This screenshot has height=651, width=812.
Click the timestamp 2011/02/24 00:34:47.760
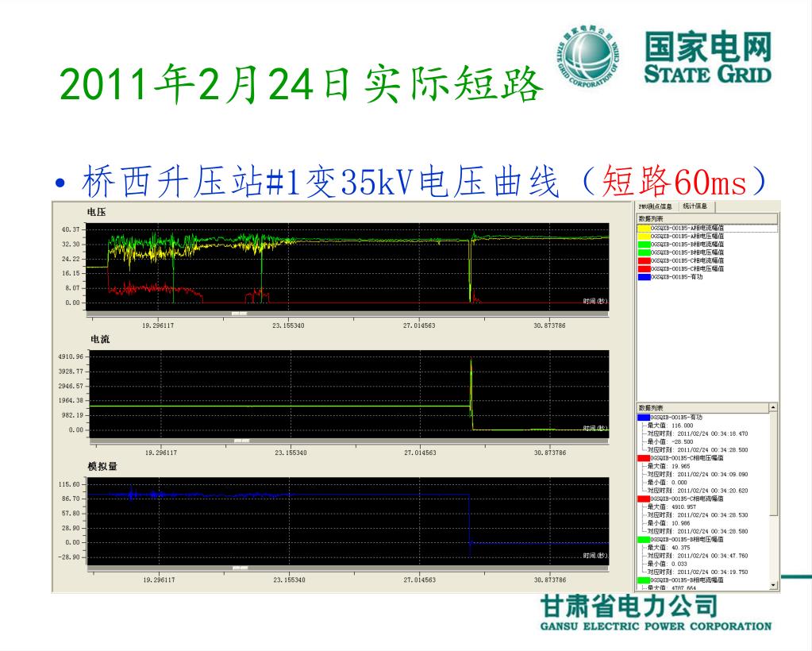click(713, 556)
